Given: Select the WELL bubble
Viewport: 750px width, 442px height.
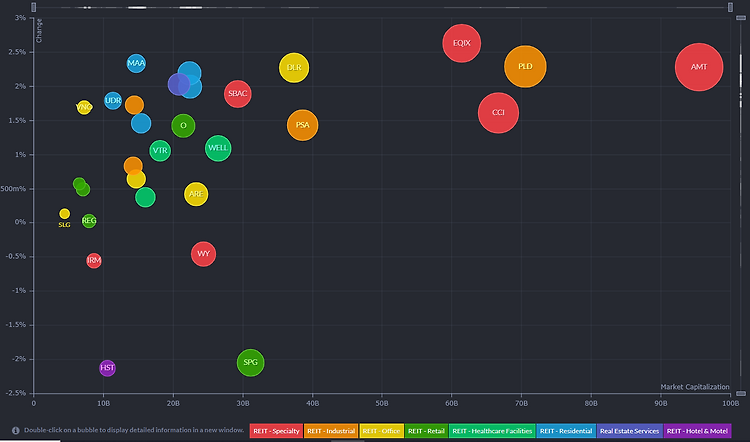Looking at the screenshot, I should (x=218, y=148).
